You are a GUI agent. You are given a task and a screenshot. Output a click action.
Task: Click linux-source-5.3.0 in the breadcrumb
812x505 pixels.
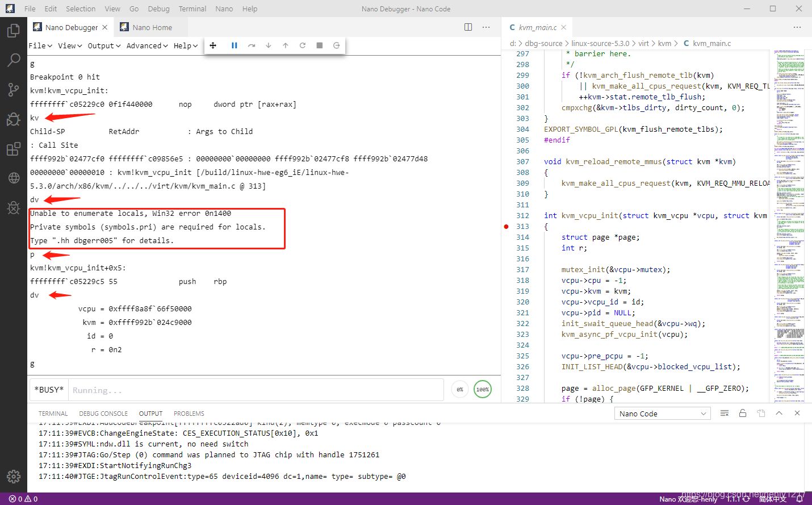pos(600,43)
